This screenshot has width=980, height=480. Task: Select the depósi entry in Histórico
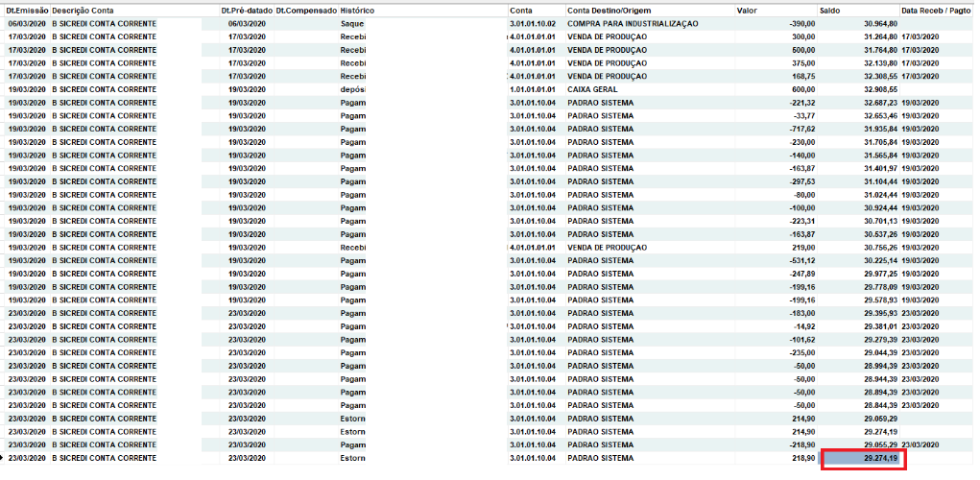tap(353, 88)
